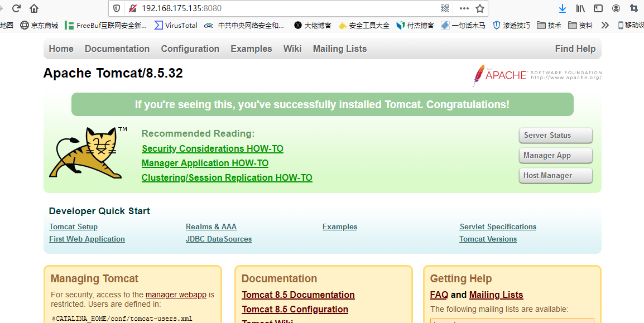644x323 pixels.
Task: Open the Configuration nav item
Action: point(190,49)
